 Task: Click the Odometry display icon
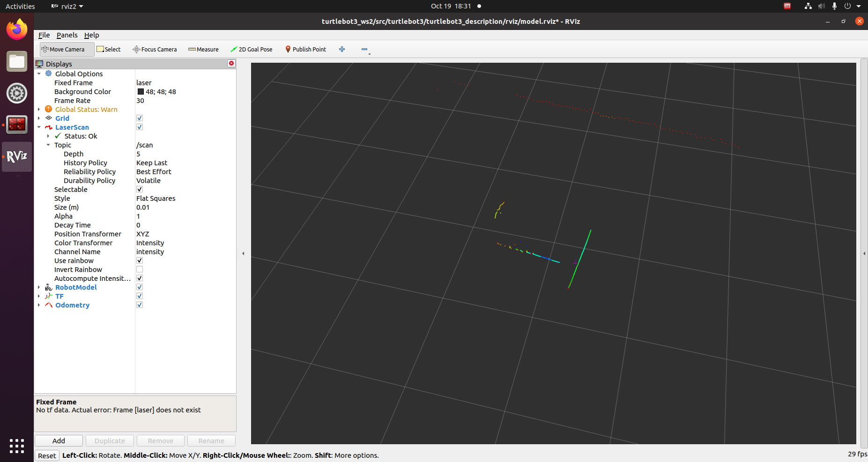(x=49, y=305)
